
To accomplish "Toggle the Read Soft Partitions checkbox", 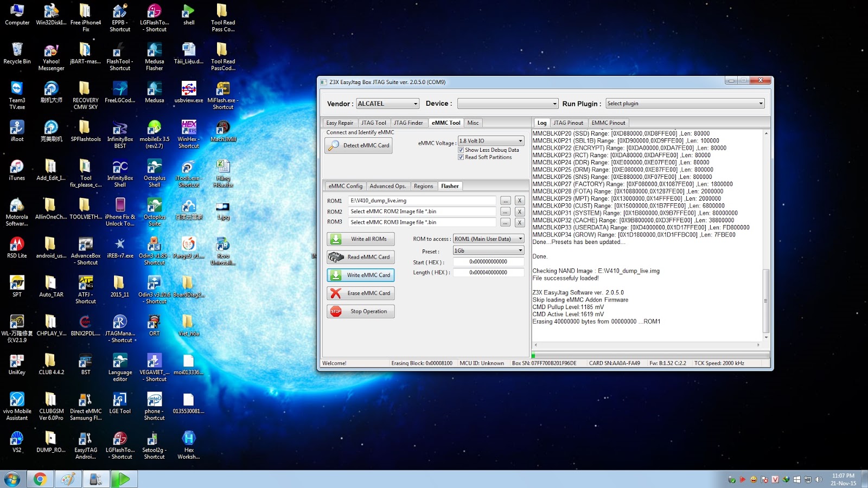I will [461, 157].
